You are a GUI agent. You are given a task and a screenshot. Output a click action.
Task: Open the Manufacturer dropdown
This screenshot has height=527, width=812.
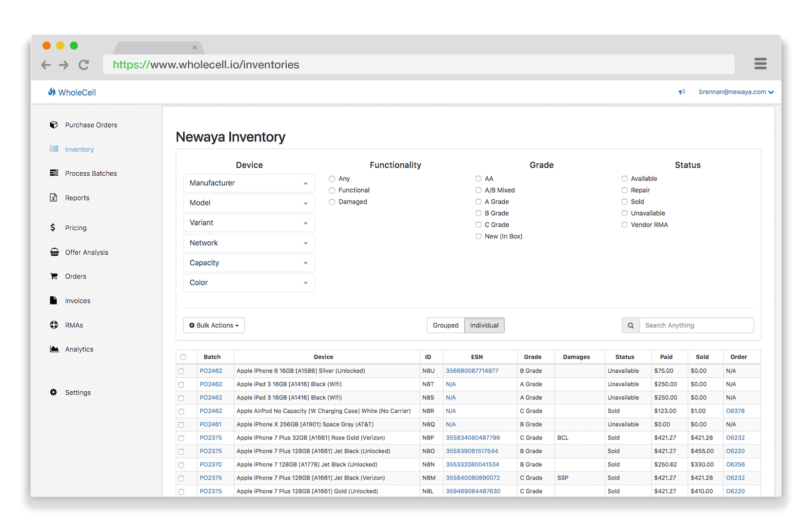click(x=249, y=183)
